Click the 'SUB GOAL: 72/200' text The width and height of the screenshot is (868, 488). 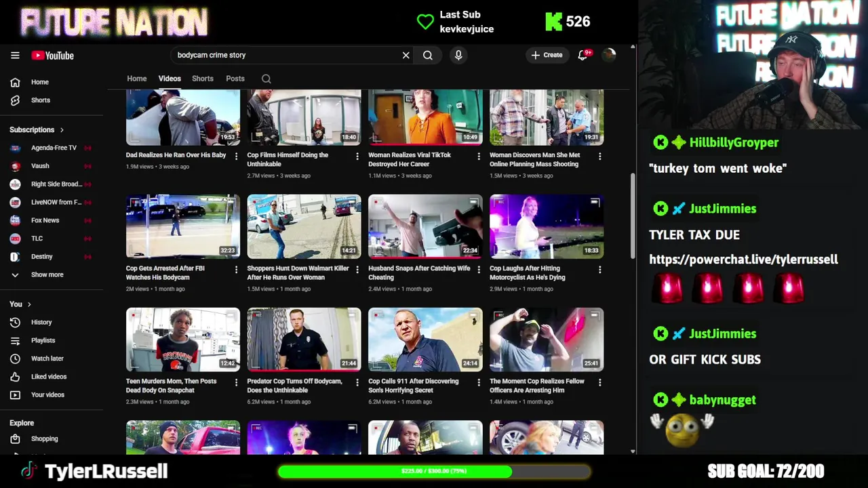(766, 471)
